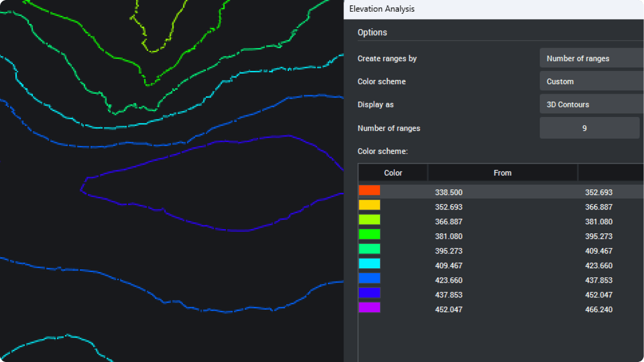Select the purple color swatch
The width and height of the screenshot is (644, 362).
[369, 307]
